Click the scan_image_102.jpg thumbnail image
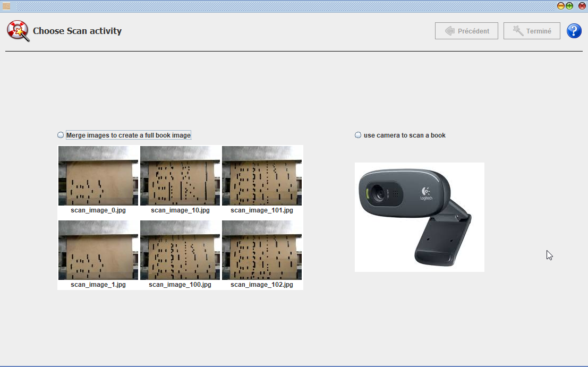Viewport: 588px width, 367px height. 262,250
